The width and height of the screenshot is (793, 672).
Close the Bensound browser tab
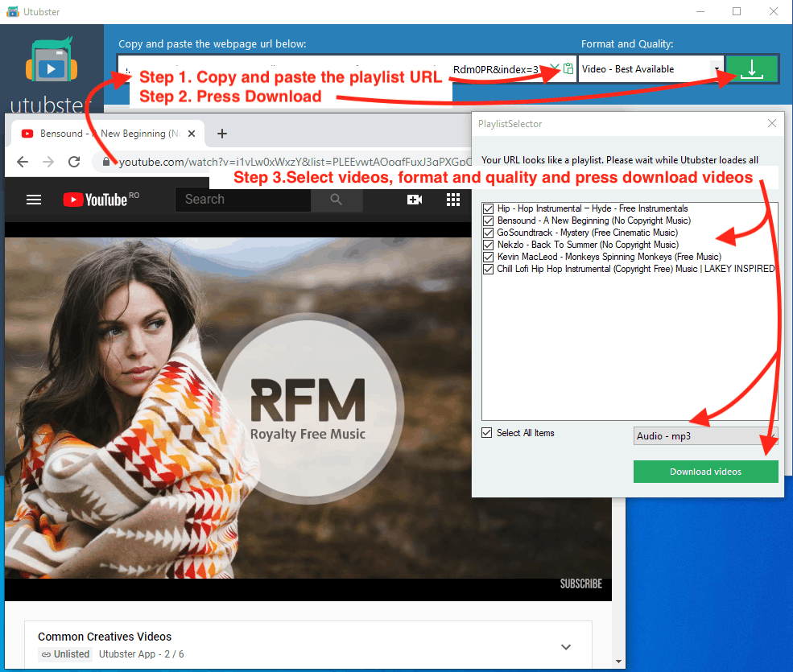(x=192, y=134)
